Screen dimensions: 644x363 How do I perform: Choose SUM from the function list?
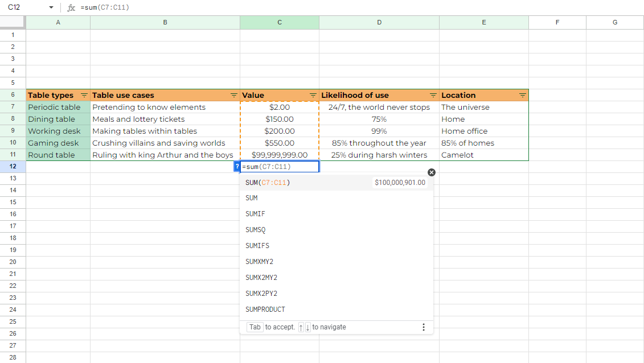click(x=336, y=198)
